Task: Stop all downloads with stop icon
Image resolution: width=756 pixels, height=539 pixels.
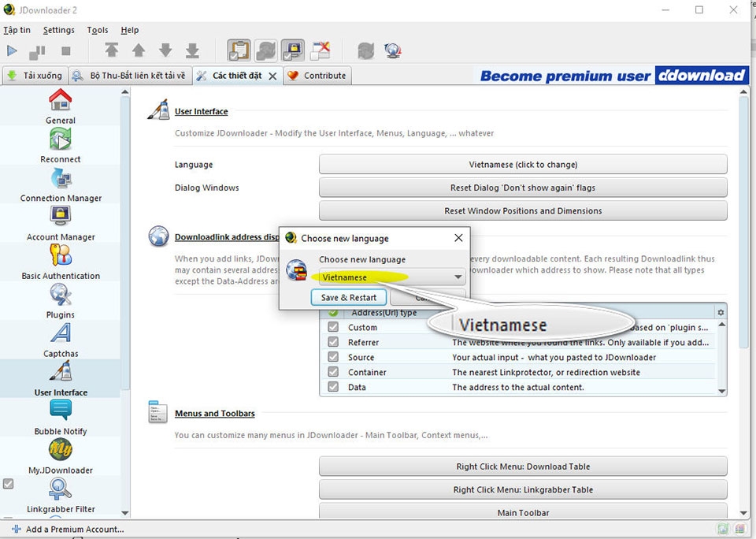Action: (66, 50)
